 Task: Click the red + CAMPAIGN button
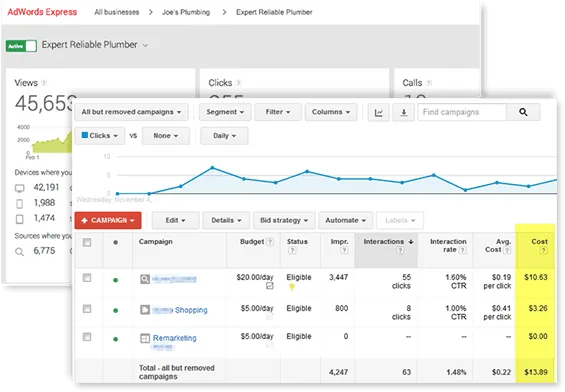point(108,220)
